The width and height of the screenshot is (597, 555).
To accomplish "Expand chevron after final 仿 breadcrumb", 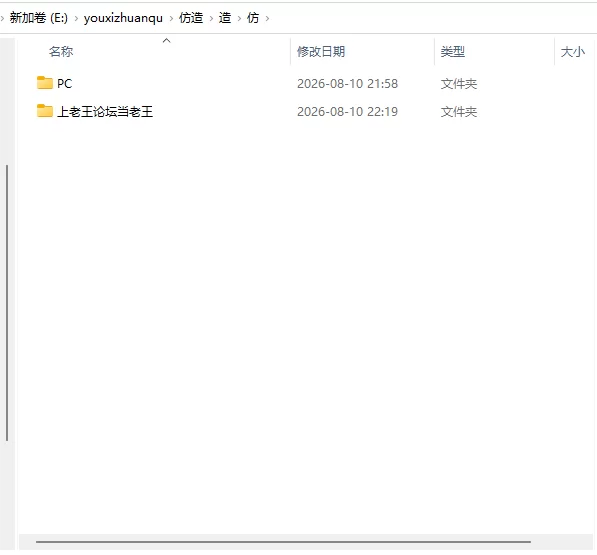I will coord(267,18).
